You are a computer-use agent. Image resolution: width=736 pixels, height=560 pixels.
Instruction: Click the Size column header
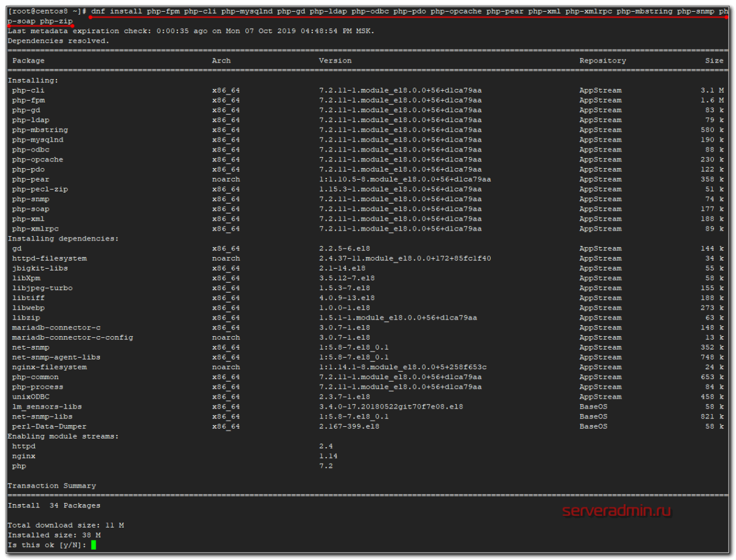[x=714, y=60]
